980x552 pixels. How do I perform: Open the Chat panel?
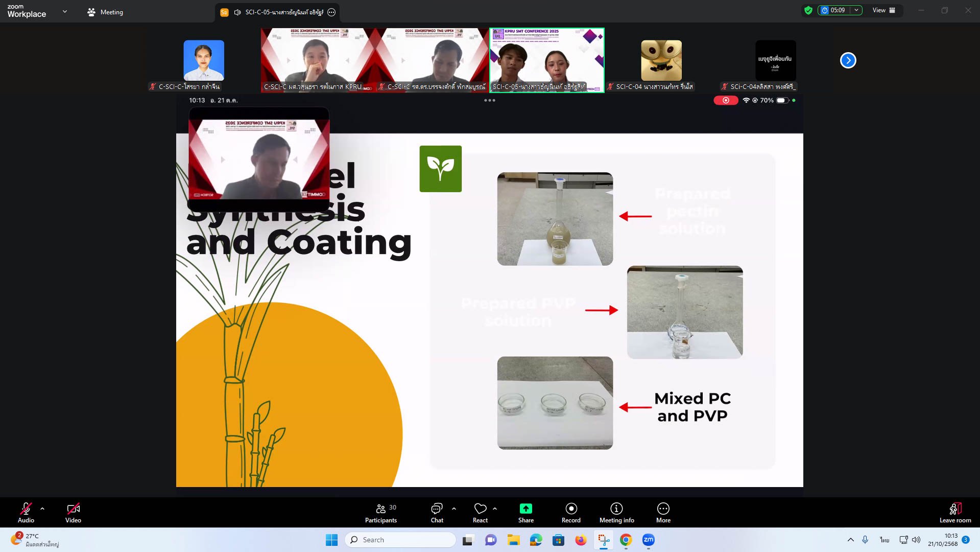(x=437, y=513)
